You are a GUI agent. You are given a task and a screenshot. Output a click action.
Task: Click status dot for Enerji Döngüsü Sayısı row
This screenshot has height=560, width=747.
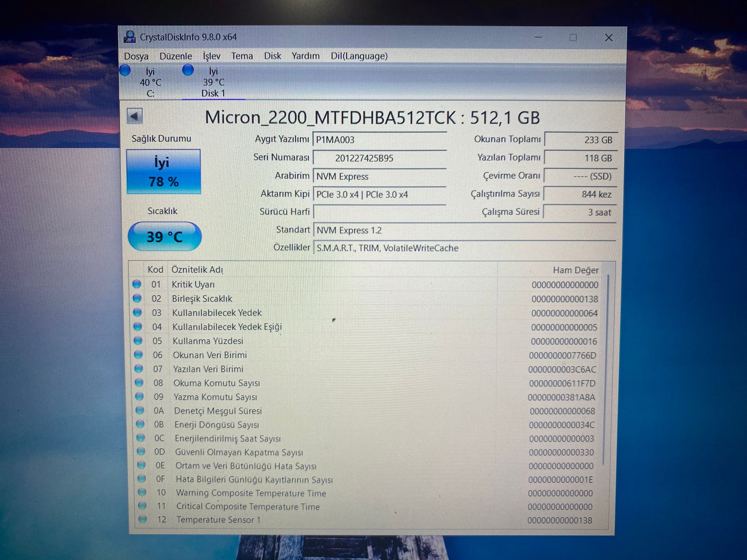[x=140, y=424]
